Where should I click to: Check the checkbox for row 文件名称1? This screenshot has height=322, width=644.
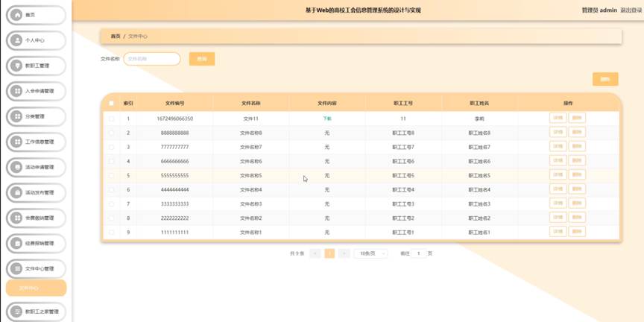(111, 232)
